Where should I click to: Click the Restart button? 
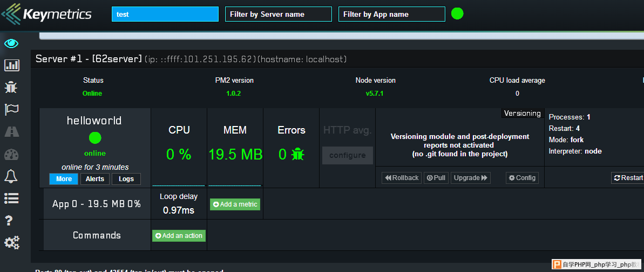coord(628,178)
